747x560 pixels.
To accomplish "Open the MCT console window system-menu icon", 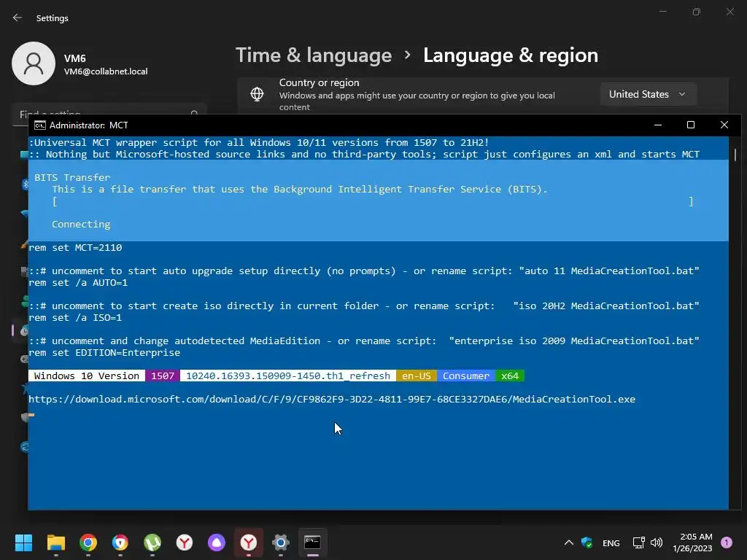I will point(40,125).
